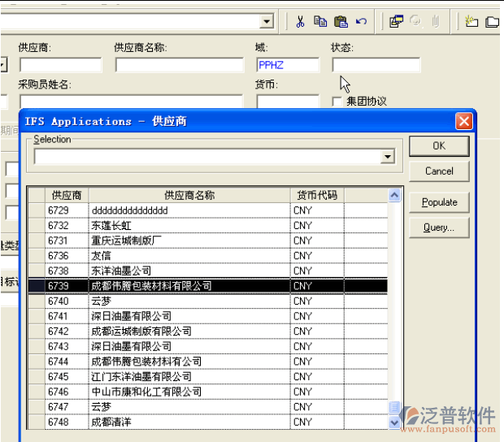This screenshot has width=504, height=442.
Task: Select supplier 6747 云梦
Action: 207,407
